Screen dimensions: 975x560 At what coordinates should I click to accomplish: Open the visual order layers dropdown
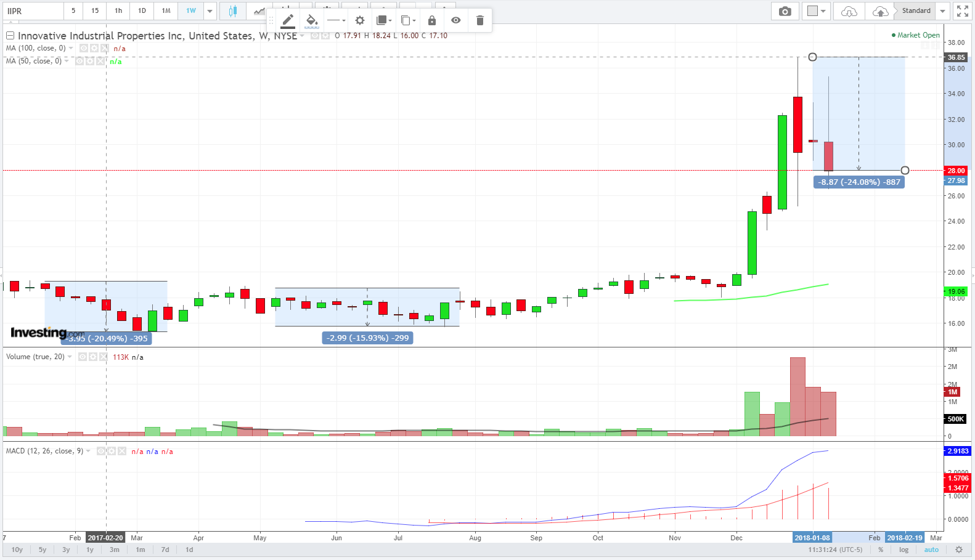[x=384, y=21]
